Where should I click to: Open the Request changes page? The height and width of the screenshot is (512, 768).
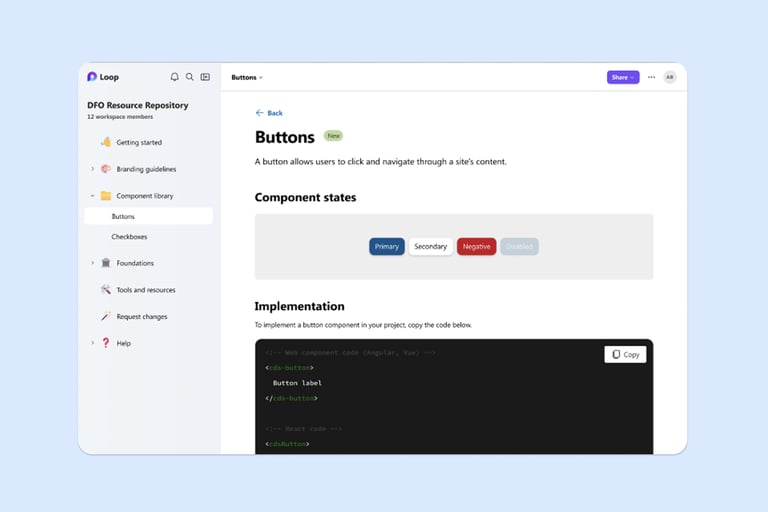[x=142, y=317]
